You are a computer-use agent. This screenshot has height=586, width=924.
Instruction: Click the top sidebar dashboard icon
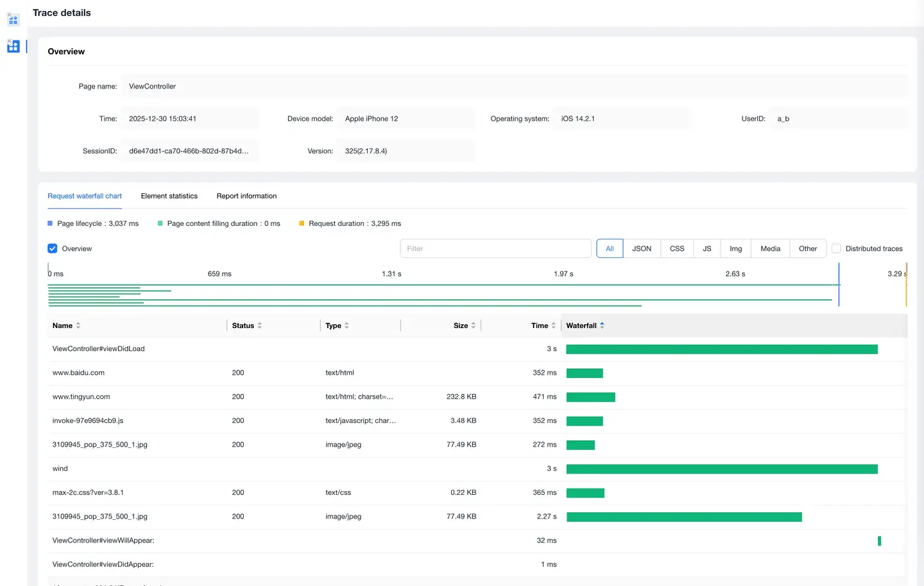[13, 19]
